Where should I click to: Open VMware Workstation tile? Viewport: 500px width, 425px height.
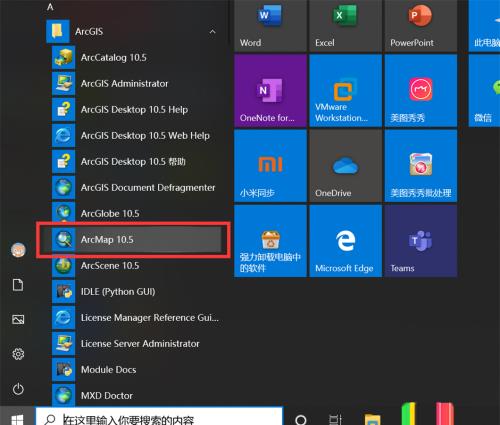[346, 91]
